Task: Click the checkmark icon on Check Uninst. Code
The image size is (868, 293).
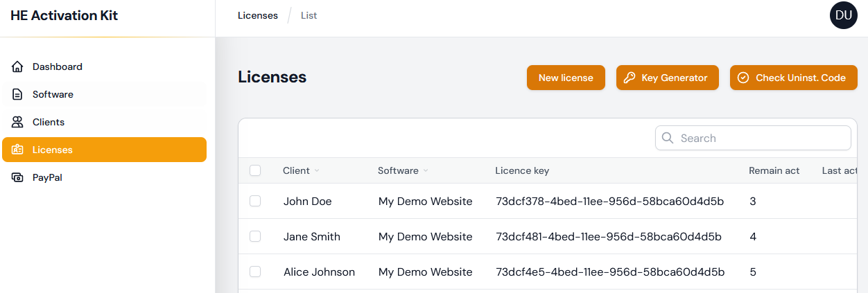Action: click(x=743, y=78)
